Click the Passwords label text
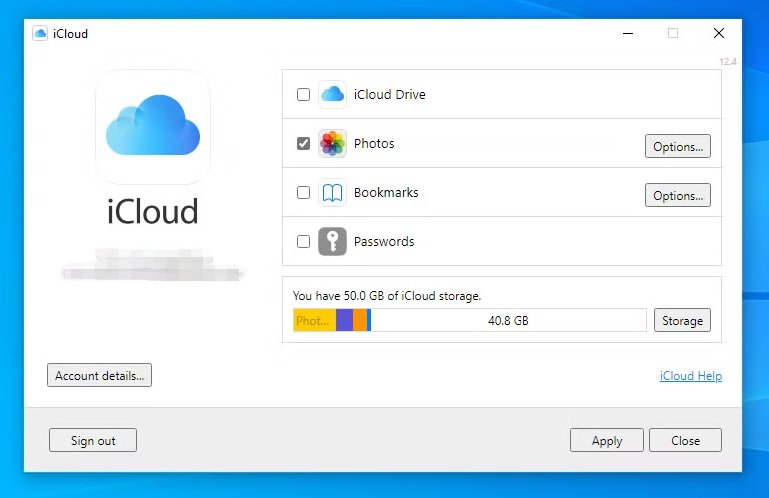Image resolution: width=769 pixels, height=498 pixels. point(384,241)
